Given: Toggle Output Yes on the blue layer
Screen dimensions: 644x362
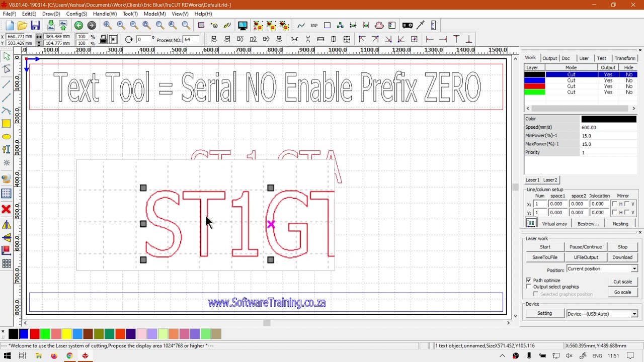Looking at the screenshot, I should point(608,80).
